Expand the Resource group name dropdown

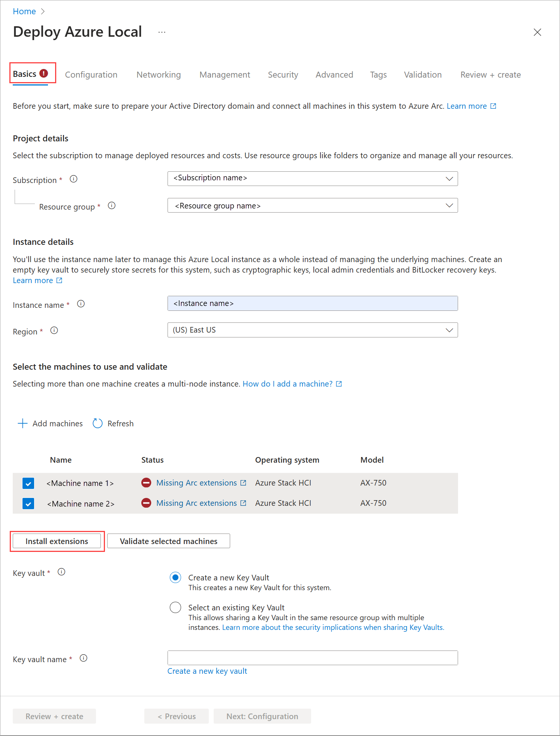coord(312,205)
